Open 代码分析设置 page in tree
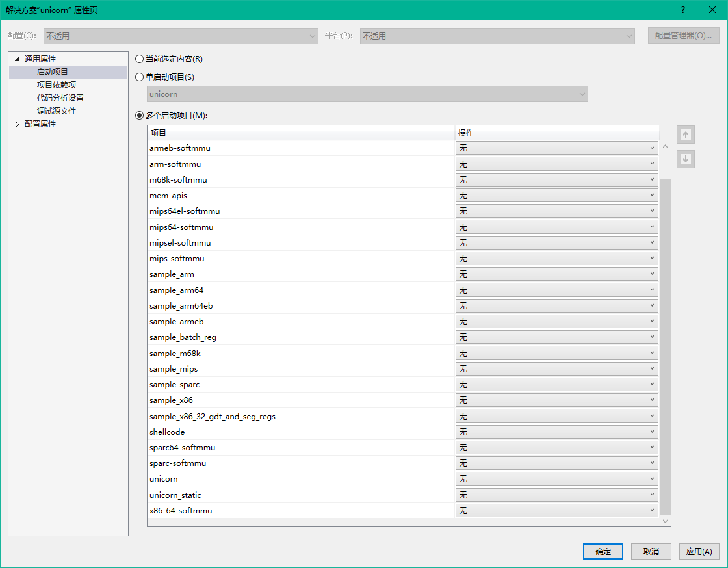This screenshot has height=568, width=728. coord(60,98)
